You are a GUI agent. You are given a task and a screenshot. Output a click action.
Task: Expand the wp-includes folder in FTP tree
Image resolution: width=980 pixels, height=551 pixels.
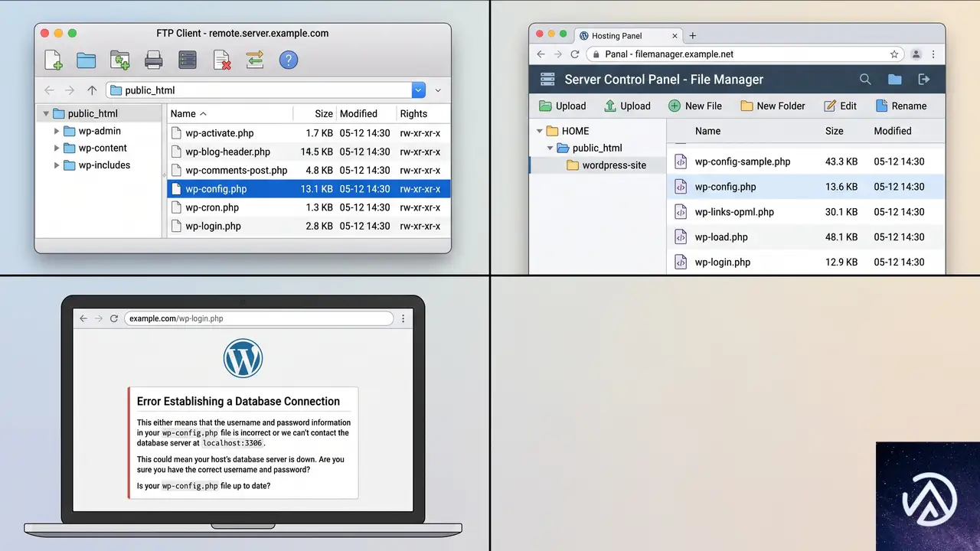pyautogui.click(x=57, y=165)
